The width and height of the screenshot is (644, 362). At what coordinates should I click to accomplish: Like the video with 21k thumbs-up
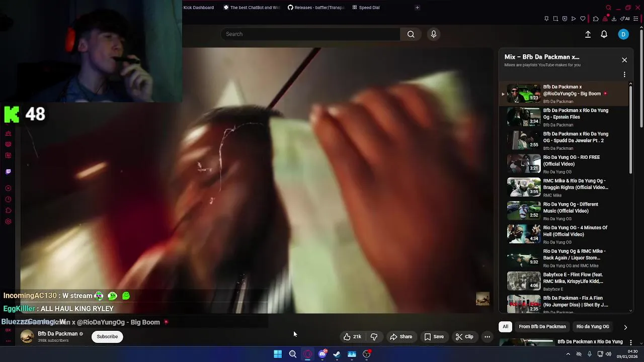pyautogui.click(x=352, y=336)
